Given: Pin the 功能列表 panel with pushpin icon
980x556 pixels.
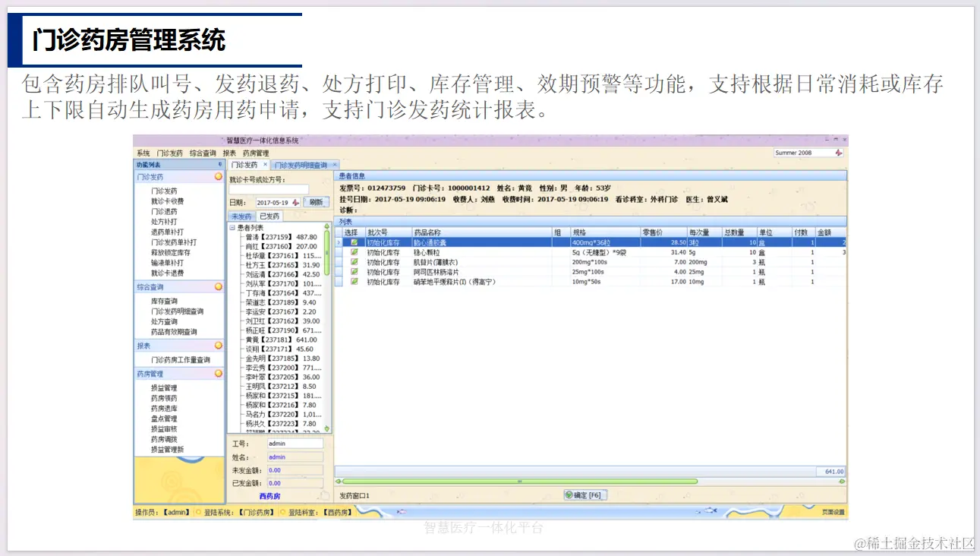Looking at the screenshot, I should click(220, 164).
